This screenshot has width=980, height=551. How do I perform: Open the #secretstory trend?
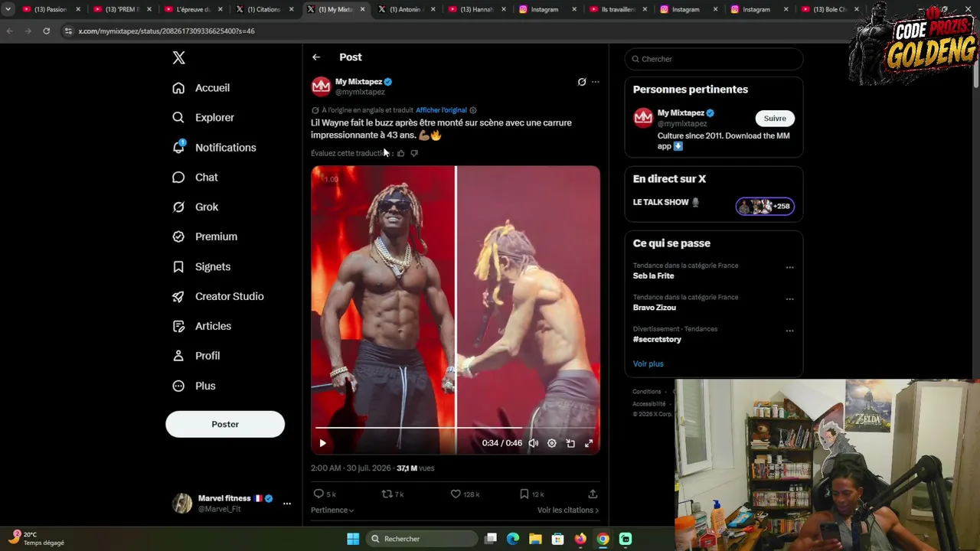click(657, 340)
